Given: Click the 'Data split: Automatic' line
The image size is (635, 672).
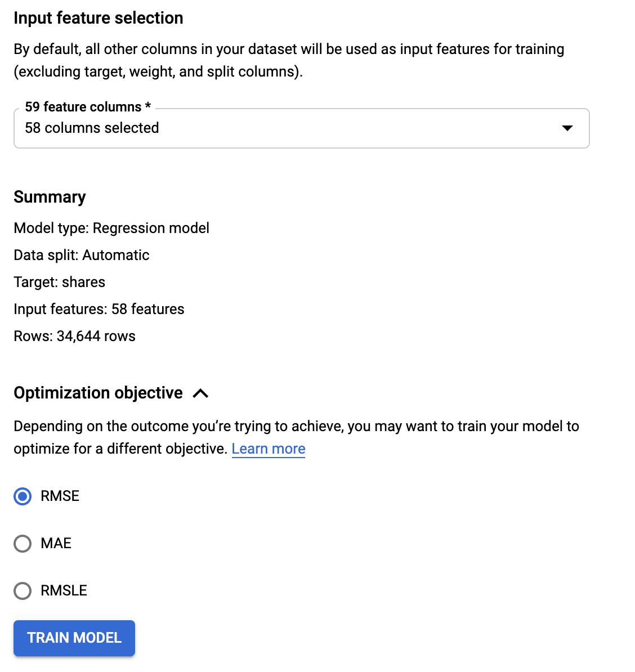Looking at the screenshot, I should pos(82,255).
